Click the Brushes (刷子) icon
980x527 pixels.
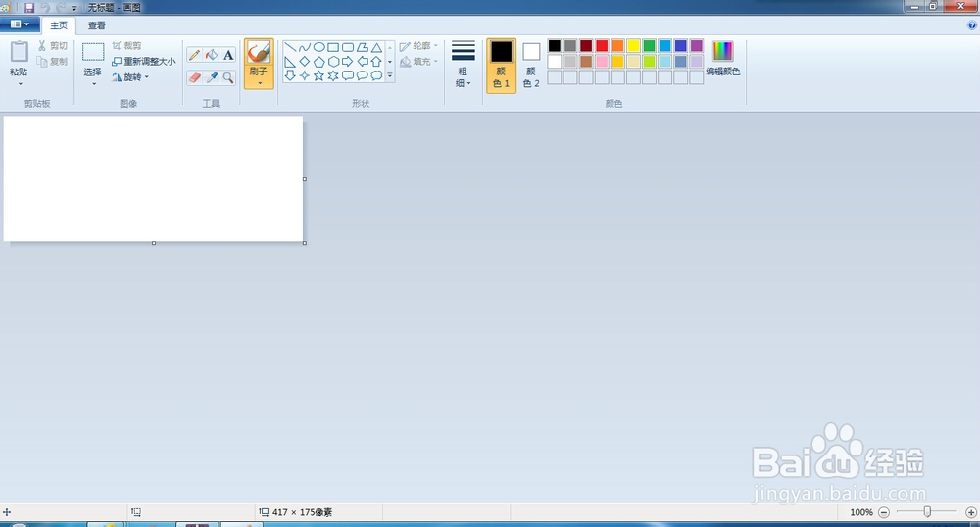click(259, 52)
